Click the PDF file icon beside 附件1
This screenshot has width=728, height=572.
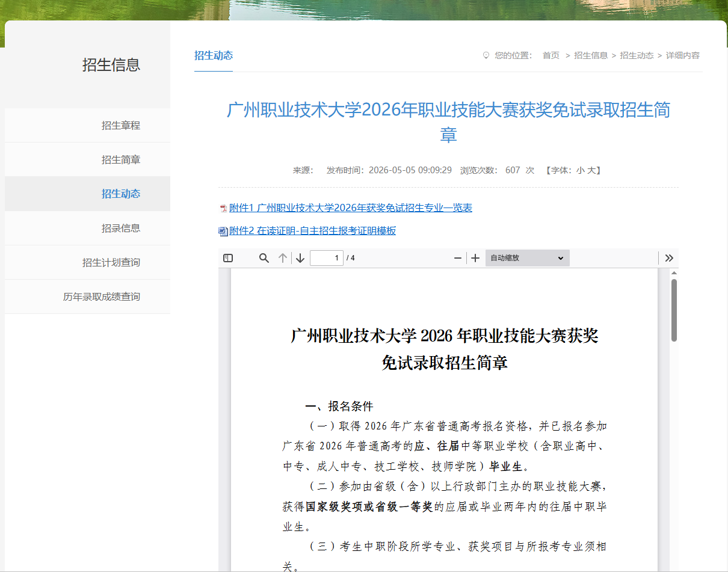point(223,209)
